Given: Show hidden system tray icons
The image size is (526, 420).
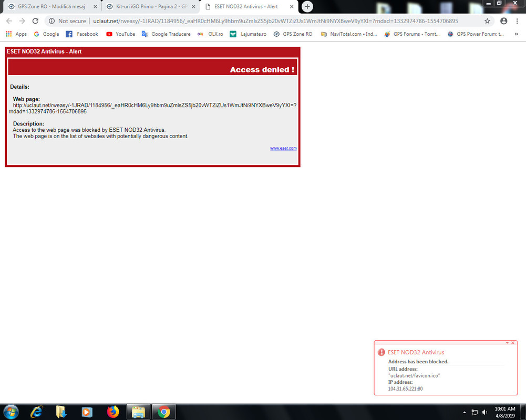Looking at the screenshot, I should [x=465, y=412].
